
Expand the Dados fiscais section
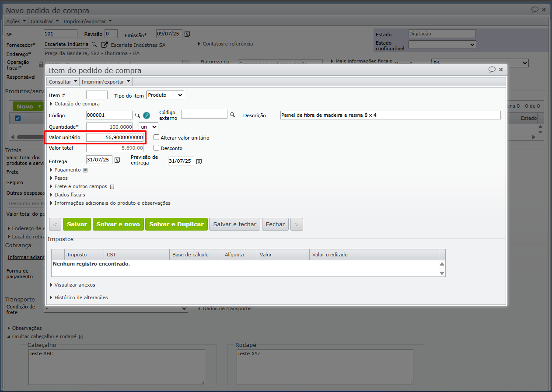[70, 195]
